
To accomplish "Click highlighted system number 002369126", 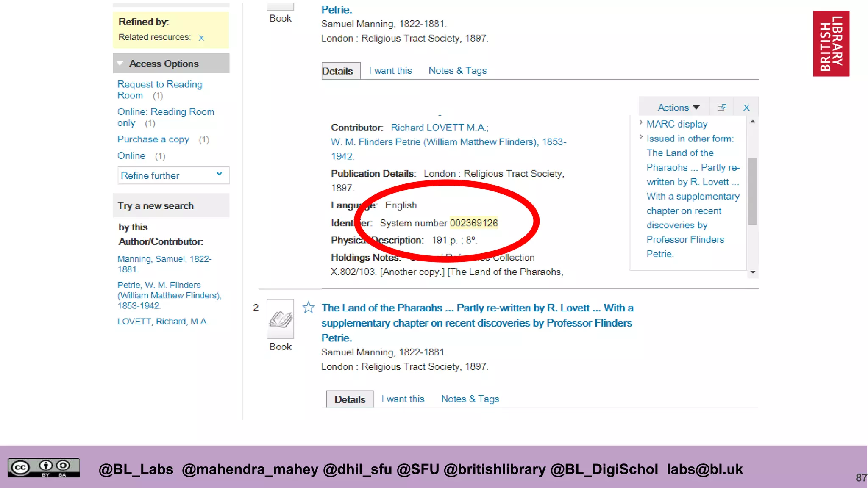I will 474,223.
